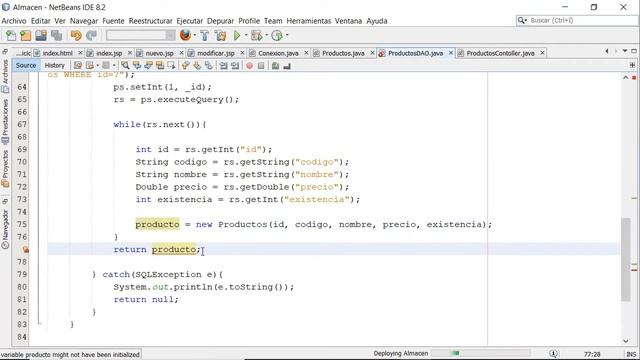Switch to History view
Screen dimensions: 640x360
(x=55, y=65)
